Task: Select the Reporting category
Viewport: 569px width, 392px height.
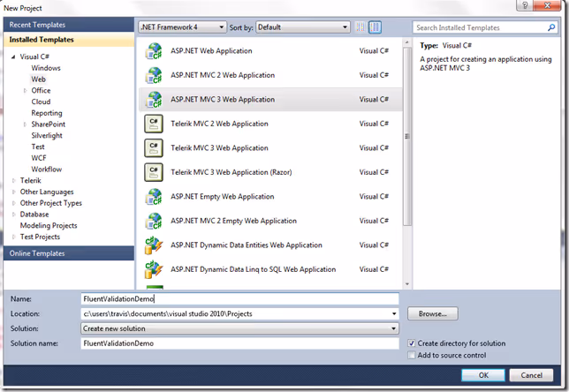Action: [47, 113]
